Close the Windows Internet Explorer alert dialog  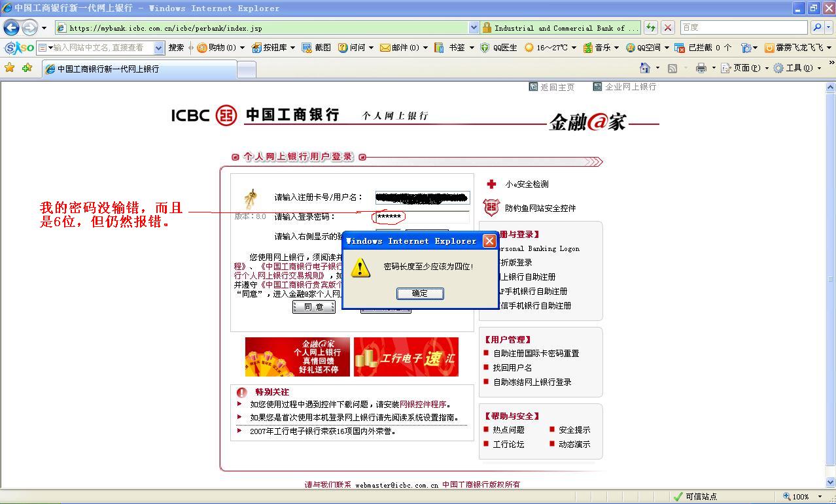[489, 241]
